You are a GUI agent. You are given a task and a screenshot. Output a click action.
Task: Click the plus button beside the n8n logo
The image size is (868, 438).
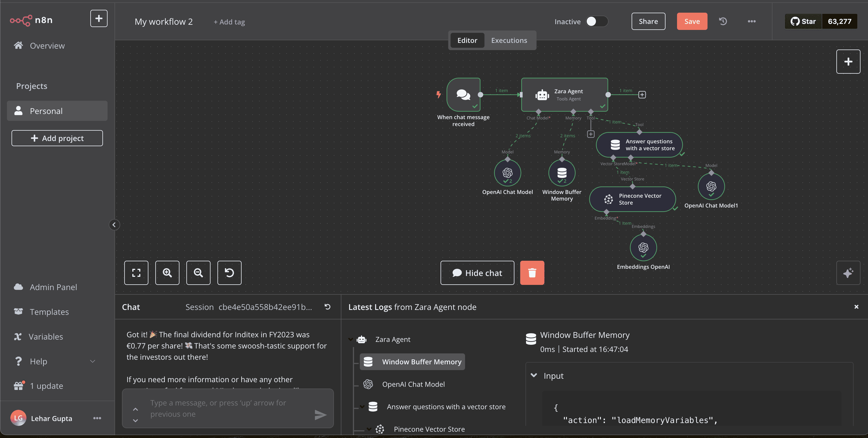tap(99, 18)
